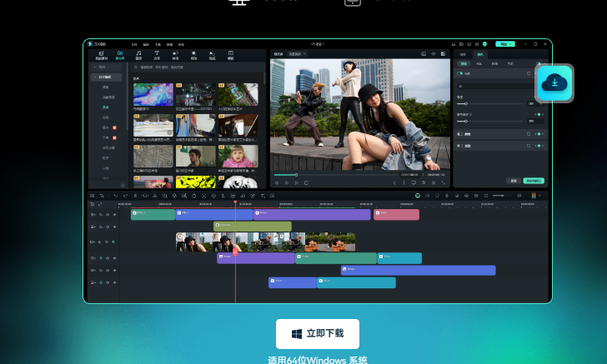Screen dimensions: 607x364
Task: Hide the track containing the olive green clip
Action: pyautogui.click(x=114, y=227)
